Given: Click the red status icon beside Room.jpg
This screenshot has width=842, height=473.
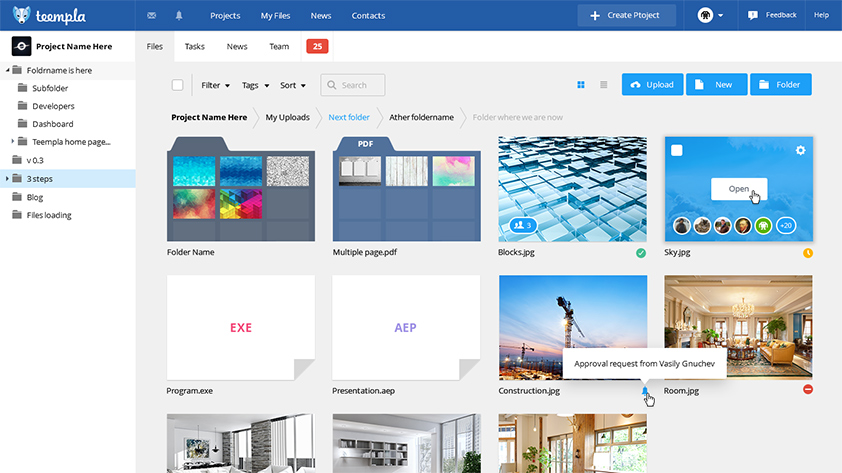Looking at the screenshot, I should 808,389.
